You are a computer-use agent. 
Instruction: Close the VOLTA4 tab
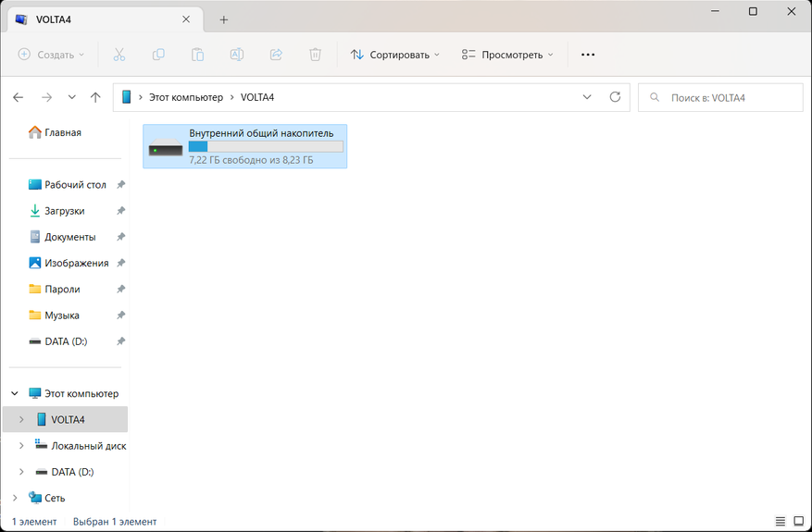[186, 19]
